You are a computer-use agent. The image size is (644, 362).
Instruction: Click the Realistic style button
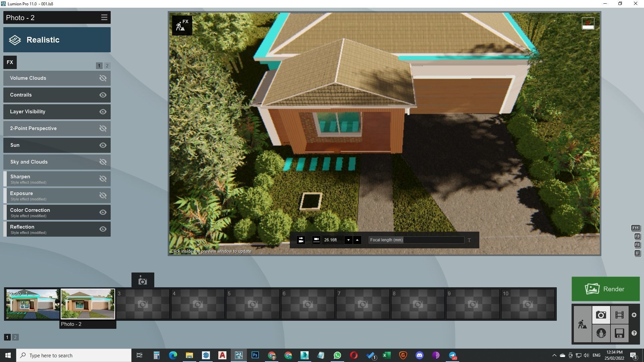click(x=57, y=40)
